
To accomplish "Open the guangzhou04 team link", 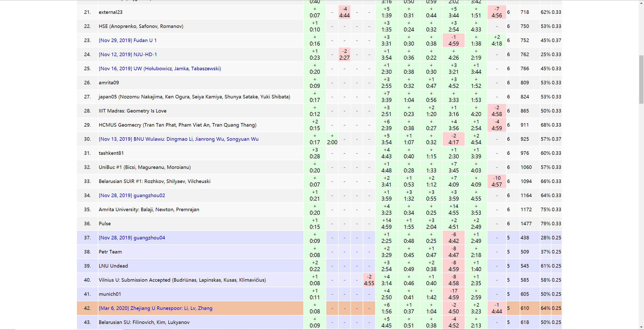I will [x=132, y=238].
